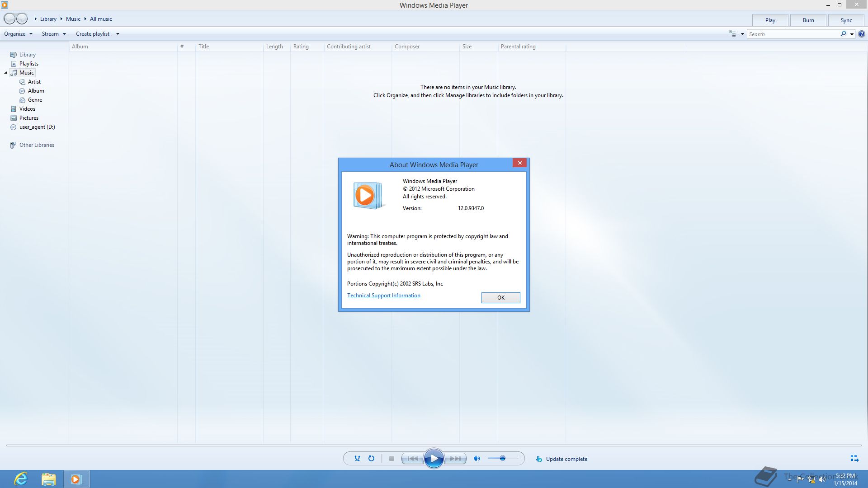Sort by the Album column header
The image size is (868, 488).
(x=123, y=47)
